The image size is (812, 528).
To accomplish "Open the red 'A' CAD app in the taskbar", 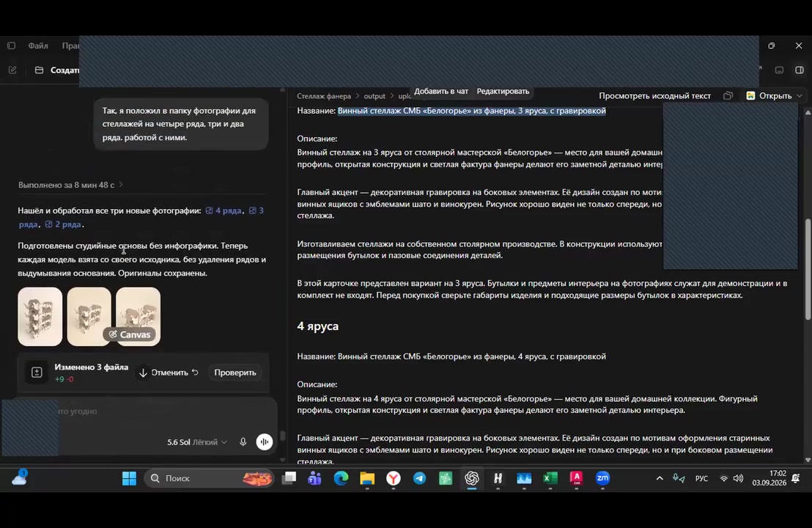I will (576, 478).
